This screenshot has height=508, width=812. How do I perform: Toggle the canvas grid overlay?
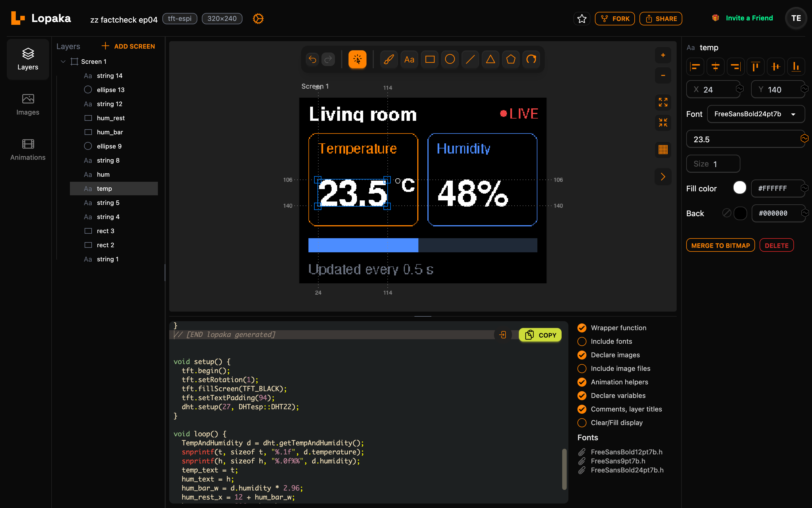tap(663, 150)
